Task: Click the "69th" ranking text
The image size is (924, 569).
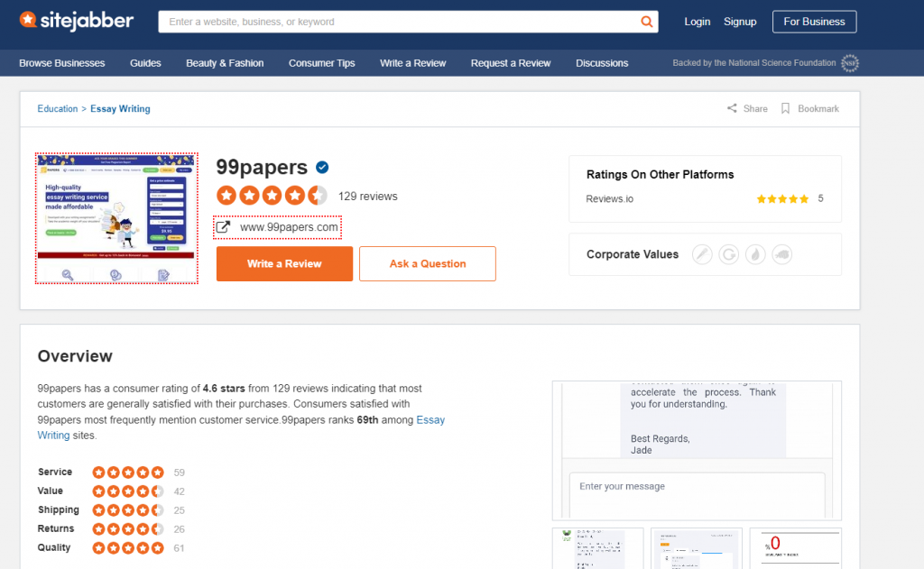Action: pos(368,420)
